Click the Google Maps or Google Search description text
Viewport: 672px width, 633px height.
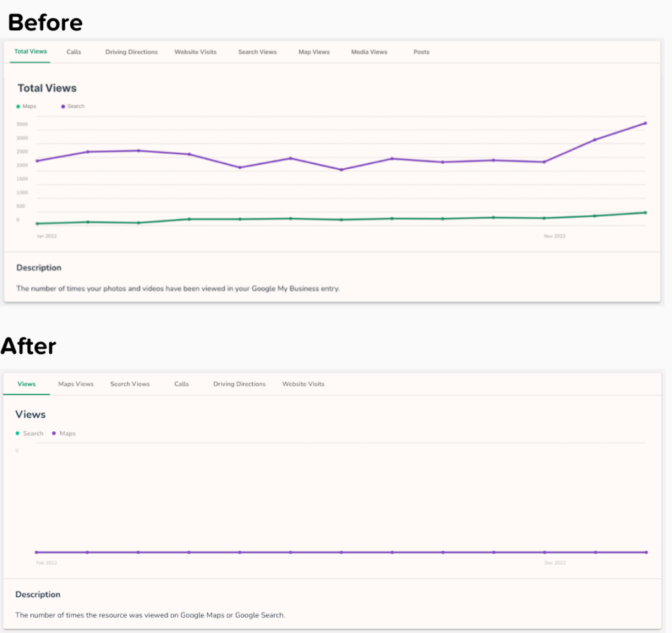point(150,615)
